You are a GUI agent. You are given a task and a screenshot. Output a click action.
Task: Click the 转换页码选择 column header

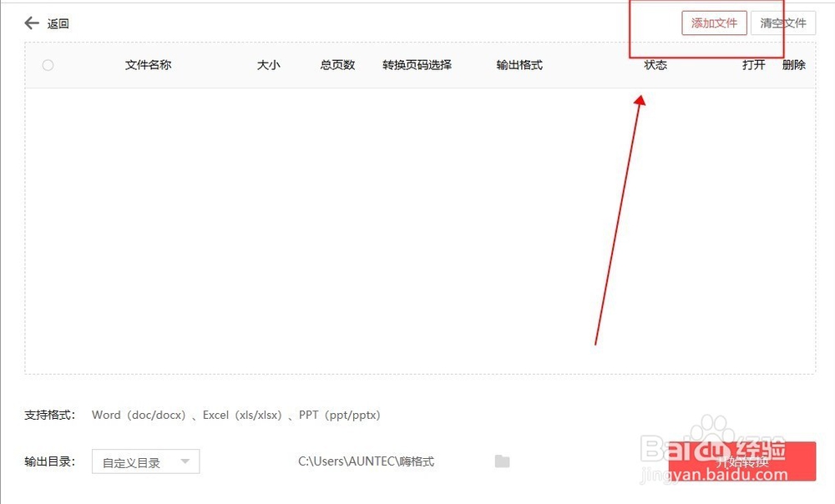coord(417,65)
